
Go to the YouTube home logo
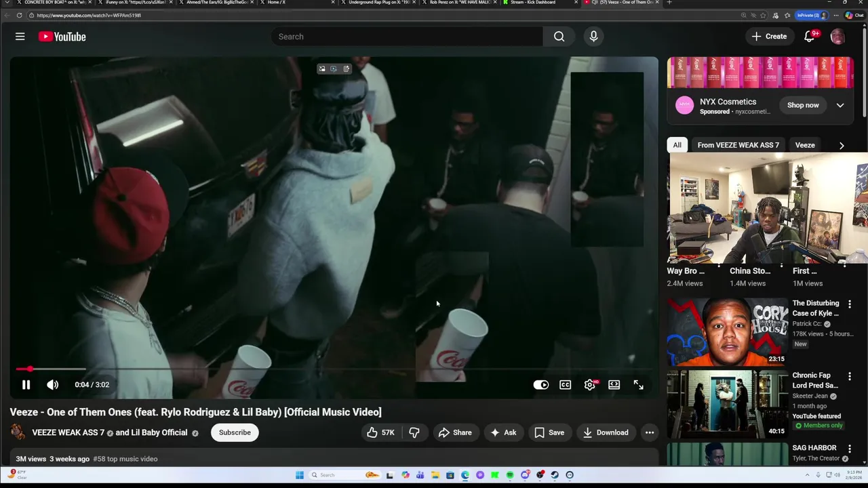click(x=62, y=37)
